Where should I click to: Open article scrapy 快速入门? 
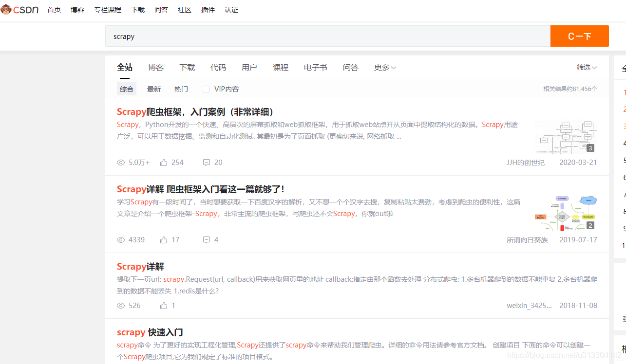(x=150, y=332)
